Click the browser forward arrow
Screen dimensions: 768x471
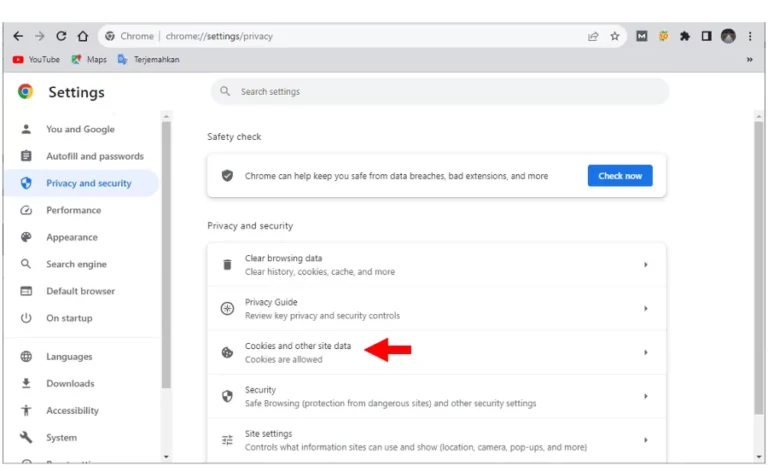tap(40, 36)
